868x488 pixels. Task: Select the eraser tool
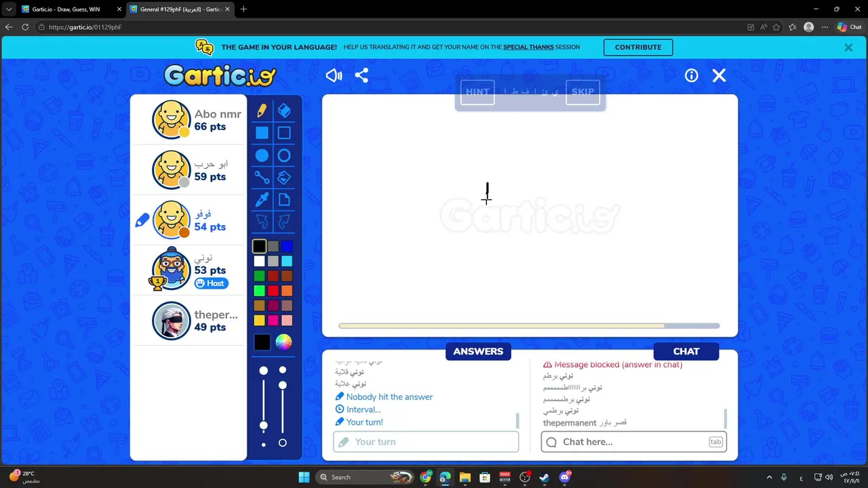pyautogui.click(x=284, y=110)
